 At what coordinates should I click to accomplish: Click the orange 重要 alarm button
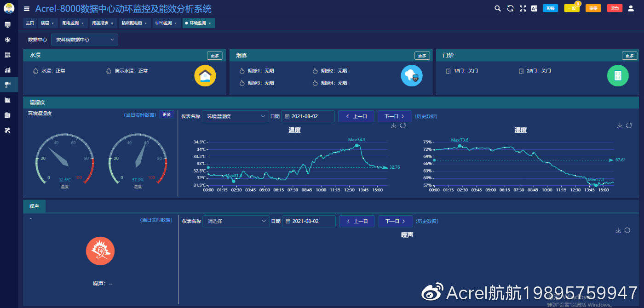pyautogui.click(x=593, y=8)
